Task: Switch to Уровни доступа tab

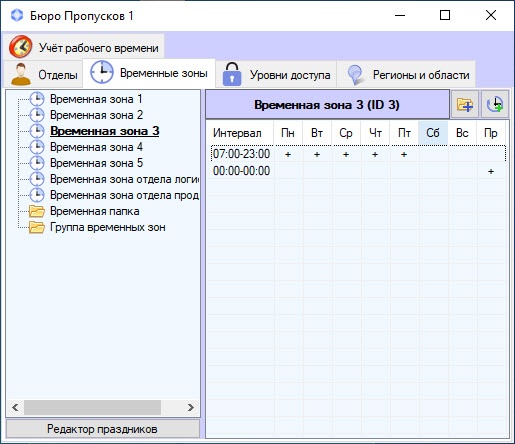Action: pos(276,74)
